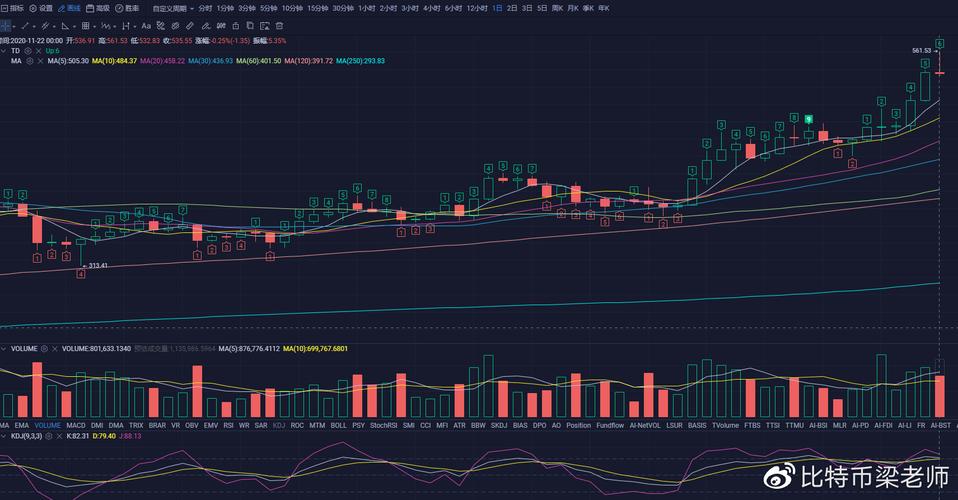
Task: Open the 胜率 win-rate tool
Action: click(127, 9)
